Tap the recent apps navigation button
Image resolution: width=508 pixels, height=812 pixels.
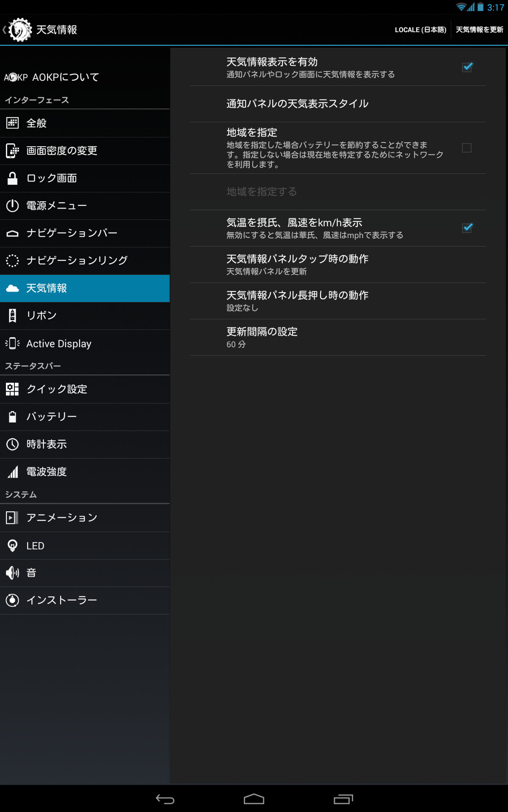(343, 799)
